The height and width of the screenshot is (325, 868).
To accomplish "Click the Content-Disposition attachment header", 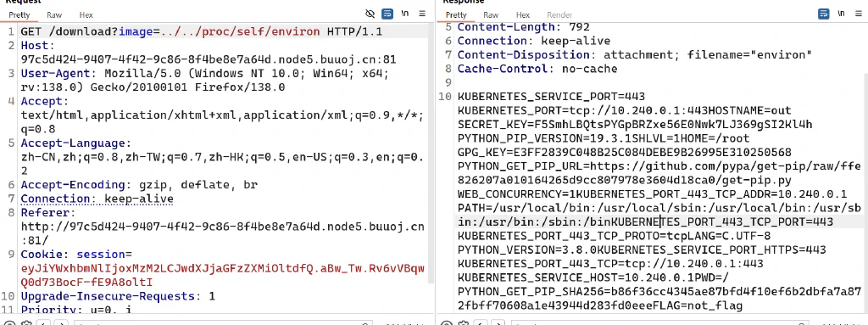I will 634,54.
